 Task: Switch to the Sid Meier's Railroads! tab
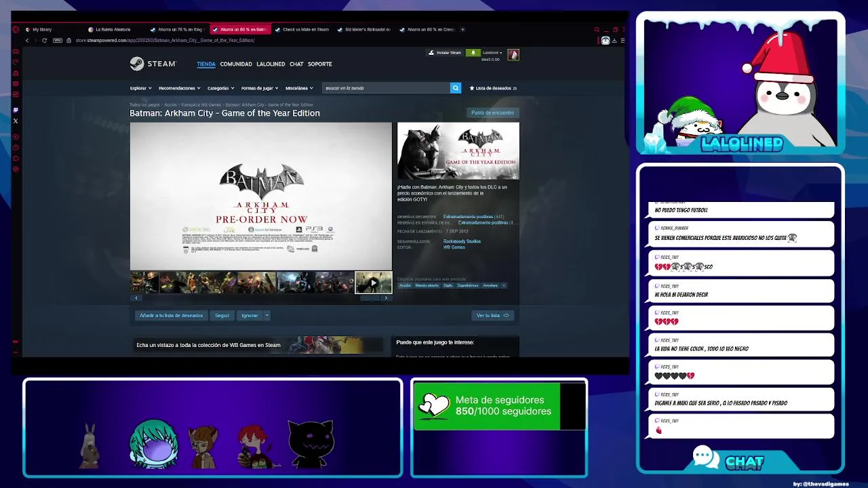pyautogui.click(x=367, y=29)
